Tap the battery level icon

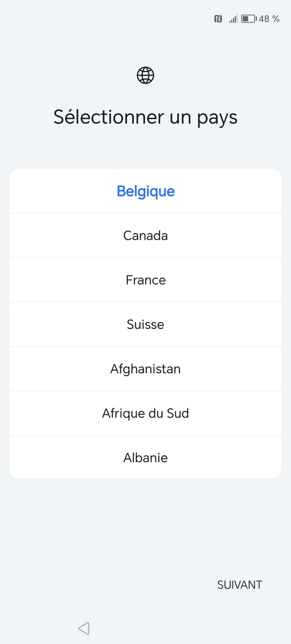tap(249, 19)
